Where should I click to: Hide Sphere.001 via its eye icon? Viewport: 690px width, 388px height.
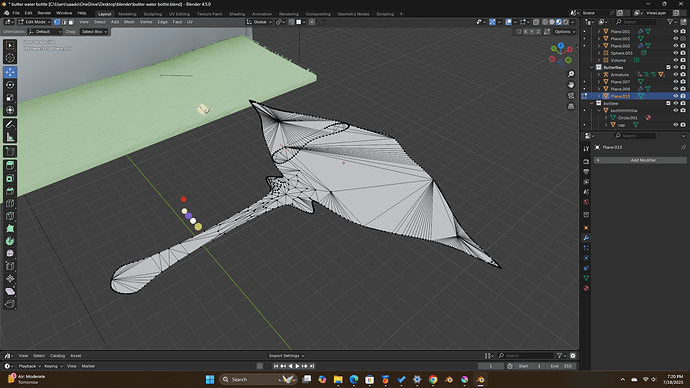pyautogui.click(x=675, y=53)
